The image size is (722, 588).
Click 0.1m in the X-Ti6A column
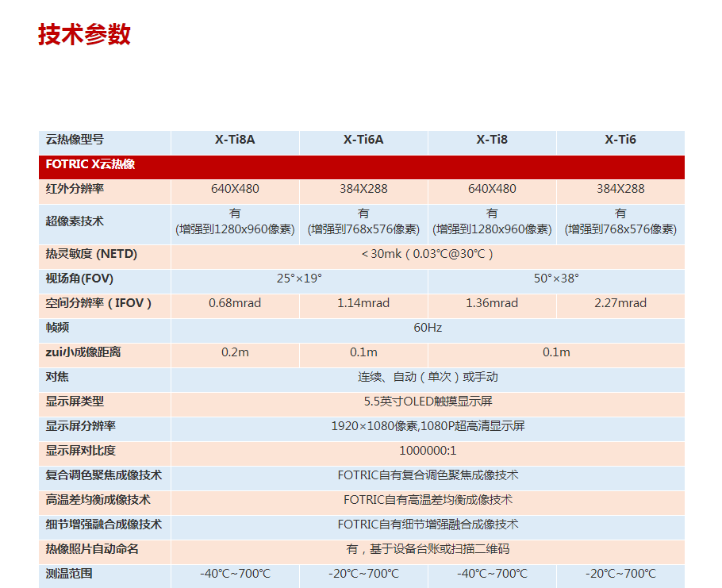coord(363,352)
